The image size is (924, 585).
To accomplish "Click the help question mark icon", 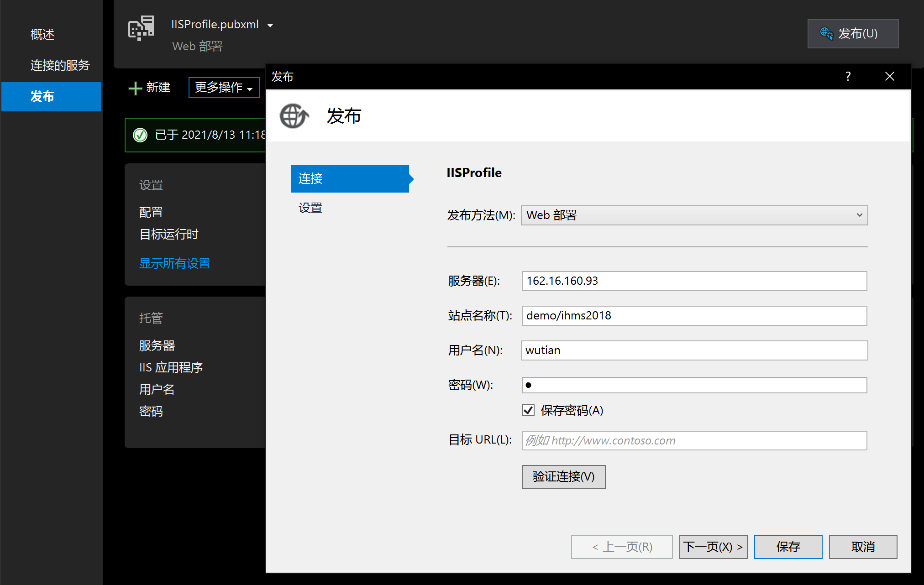I will (x=848, y=76).
